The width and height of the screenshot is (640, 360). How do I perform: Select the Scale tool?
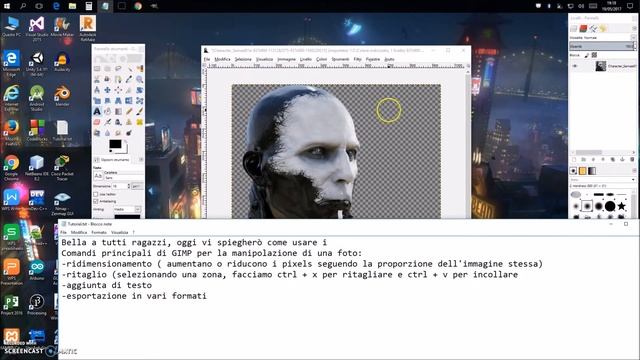(x=97, y=101)
